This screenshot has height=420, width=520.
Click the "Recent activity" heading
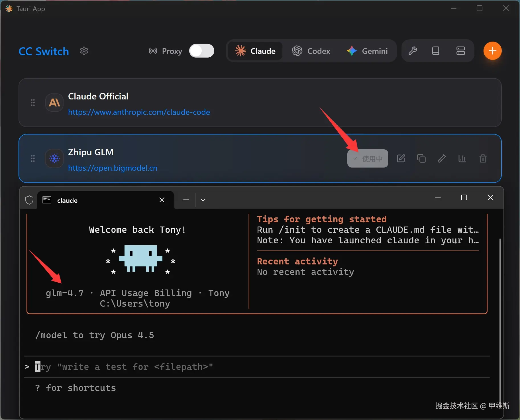tap(297, 261)
